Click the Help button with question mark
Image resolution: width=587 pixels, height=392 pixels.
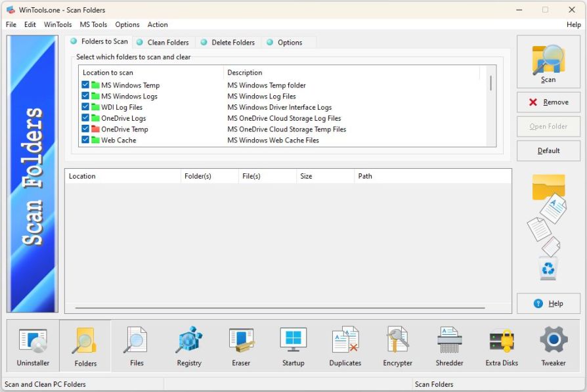click(548, 303)
